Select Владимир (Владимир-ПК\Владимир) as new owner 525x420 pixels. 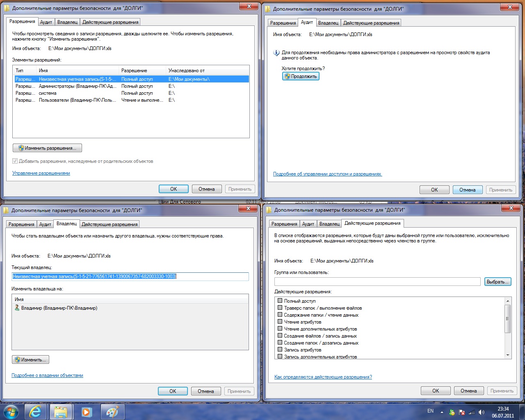(x=130, y=308)
